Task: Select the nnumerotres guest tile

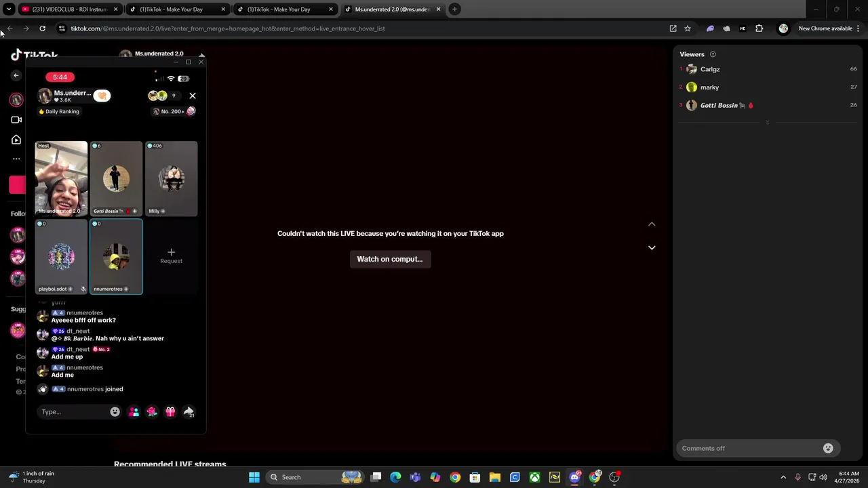Action: (x=116, y=256)
